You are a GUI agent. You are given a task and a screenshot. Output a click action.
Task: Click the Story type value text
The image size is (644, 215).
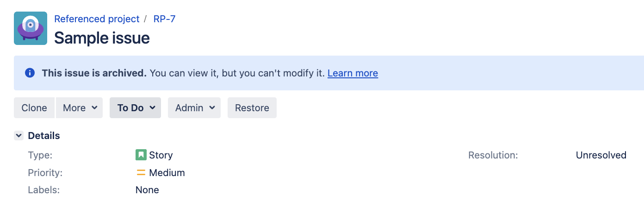pos(161,155)
